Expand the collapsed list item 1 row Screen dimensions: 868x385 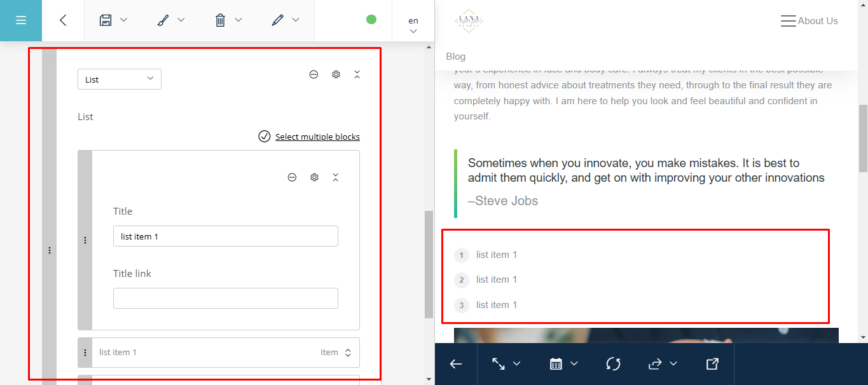point(348,353)
